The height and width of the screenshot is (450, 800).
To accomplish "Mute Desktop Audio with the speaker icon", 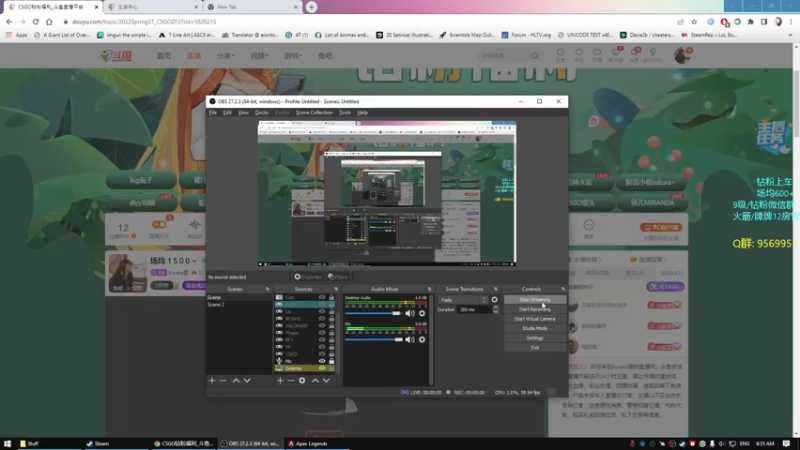I will click(410, 313).
